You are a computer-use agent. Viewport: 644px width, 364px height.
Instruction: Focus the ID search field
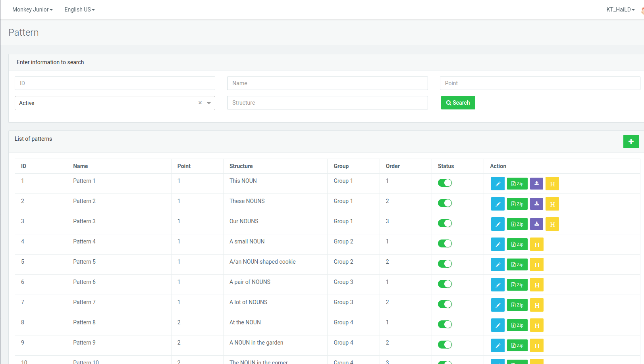point(115,83)
